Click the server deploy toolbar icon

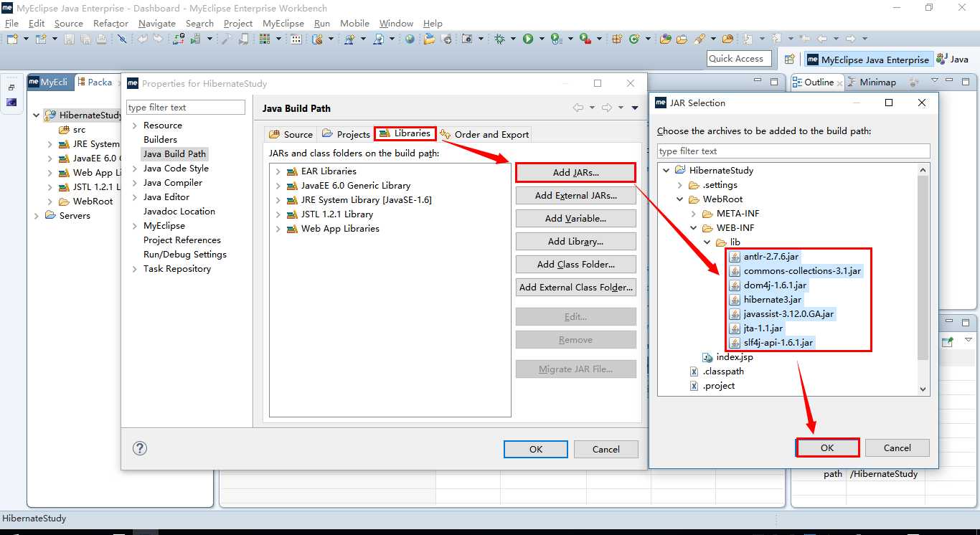[178, 39]
